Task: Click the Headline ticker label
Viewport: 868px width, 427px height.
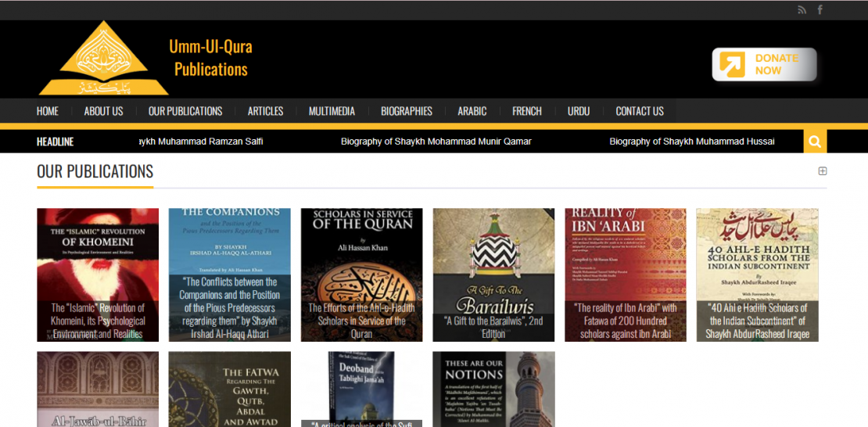Action: click(x=56, y=142)
